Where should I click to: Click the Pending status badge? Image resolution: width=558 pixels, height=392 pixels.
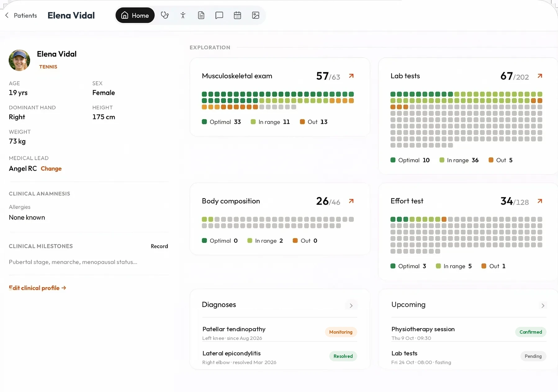[x=533, y=356]
